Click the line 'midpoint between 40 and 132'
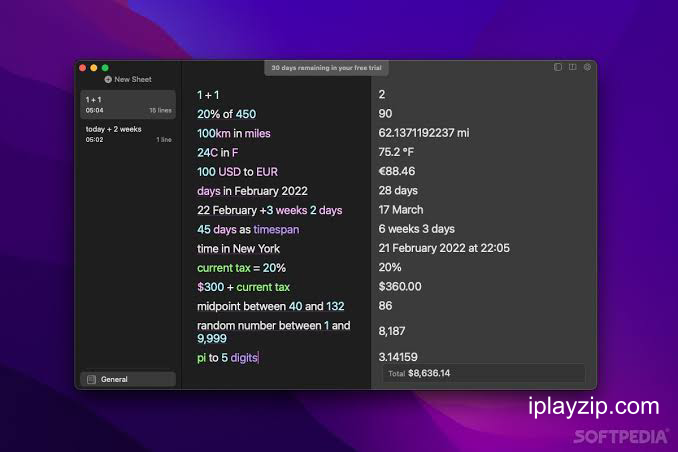Image resolution: width=678 pixels, height=452 pixels. click(x=271, y=306)
